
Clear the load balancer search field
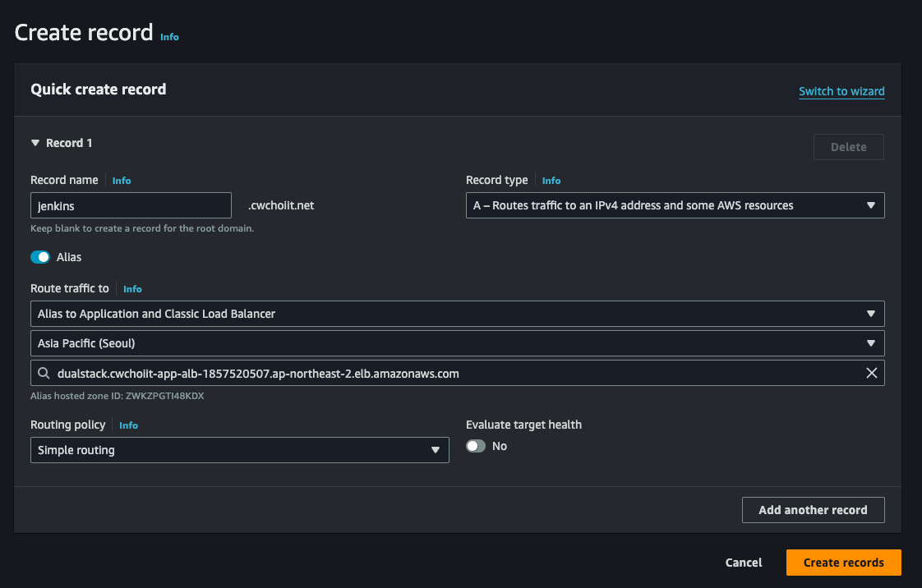(871, 373)
